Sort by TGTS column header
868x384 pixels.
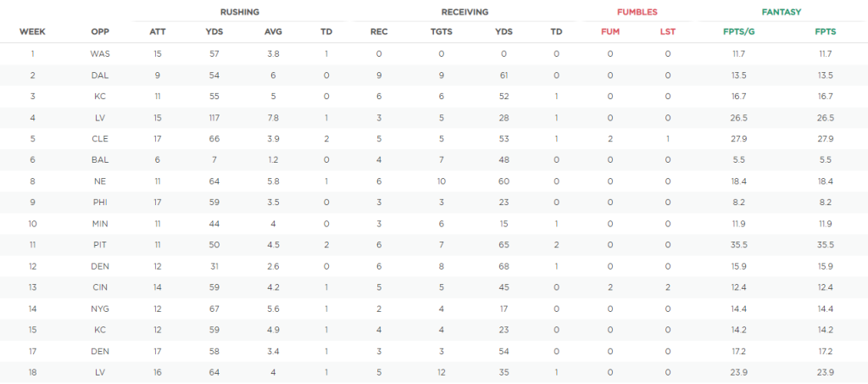click(x=441, y=31)
